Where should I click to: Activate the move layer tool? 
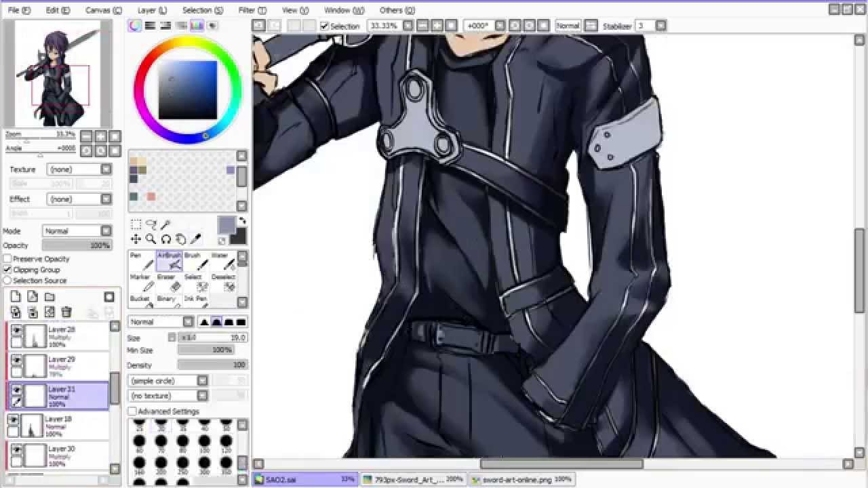tap(136, 239)
